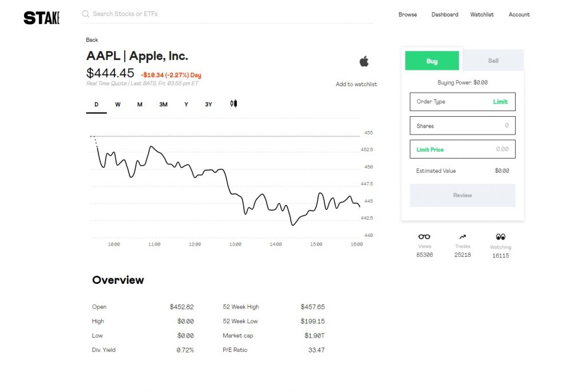Click the -$10.34 (-2.27%) day change
The image size is (586, 392).
[171, 75]
